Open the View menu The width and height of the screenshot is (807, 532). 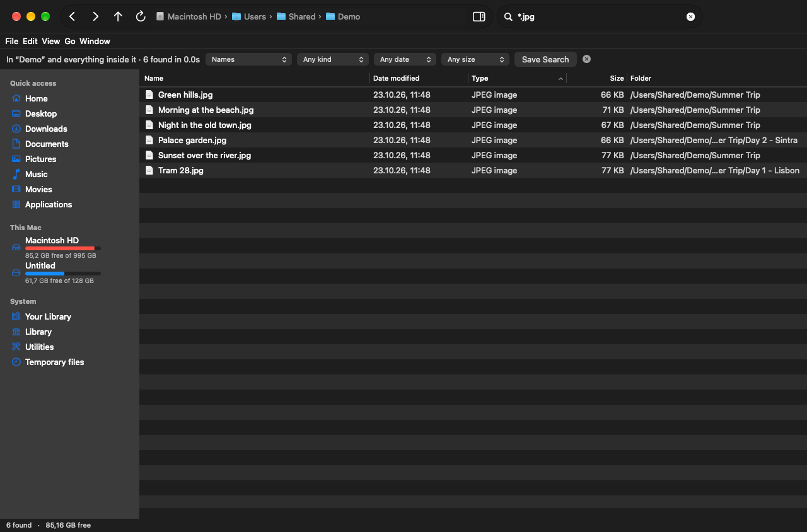click(51, 41)
